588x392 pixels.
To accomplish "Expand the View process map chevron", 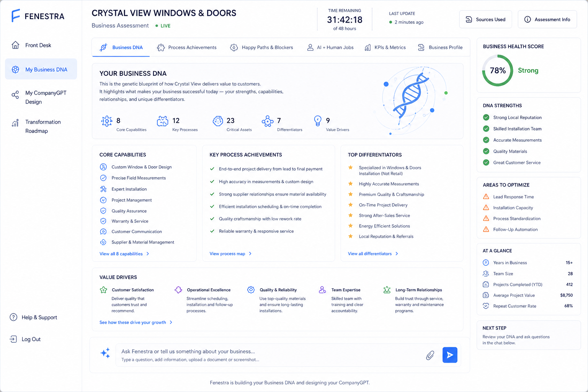I will pyautogui.click(x=250, y=254).
